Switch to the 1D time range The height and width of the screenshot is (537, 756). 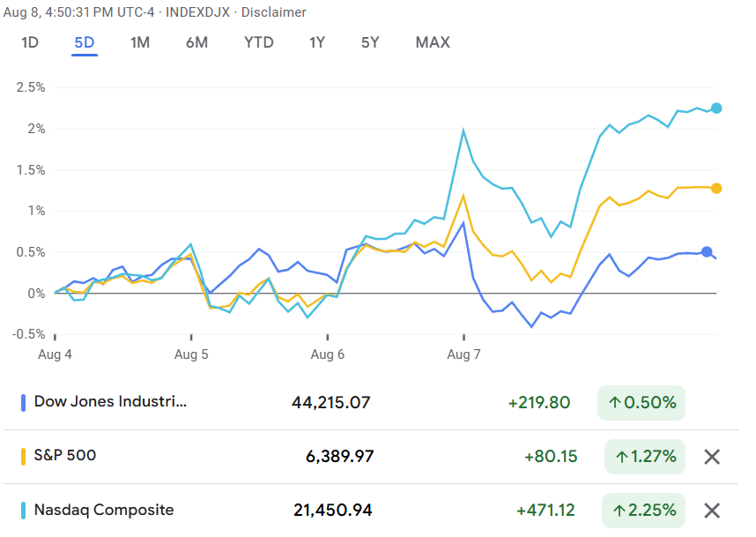click(30, 42)
